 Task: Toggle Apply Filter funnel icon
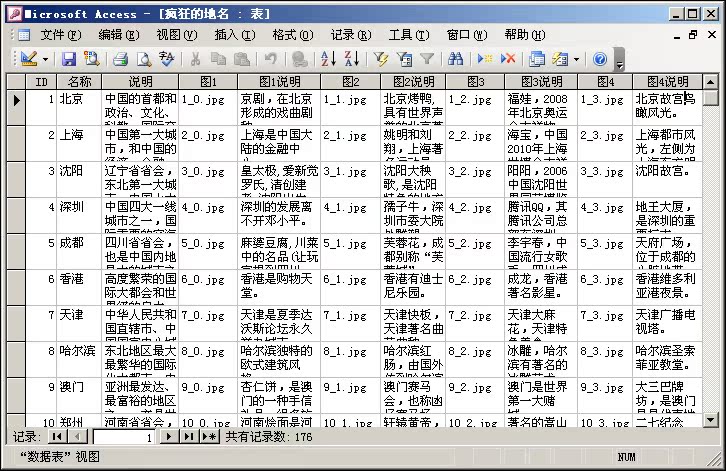[426, 59]
